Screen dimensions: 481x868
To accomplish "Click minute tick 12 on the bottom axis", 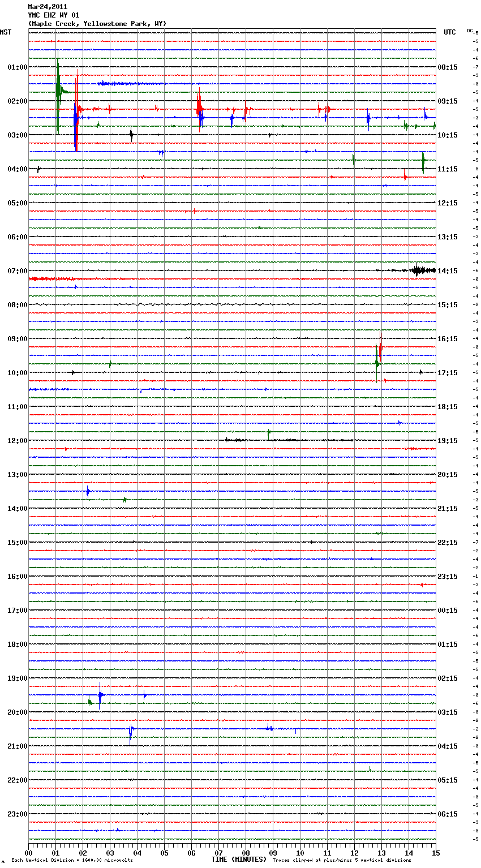I will tap(355, 853).
